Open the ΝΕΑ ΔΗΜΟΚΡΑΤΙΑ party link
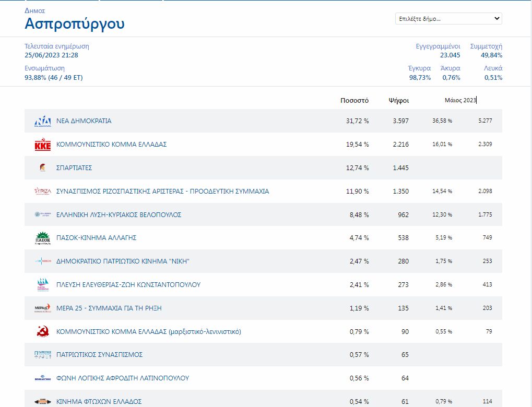Image resolution: width=532 pixels, height=407 pixels. click(x=84, y=121)
